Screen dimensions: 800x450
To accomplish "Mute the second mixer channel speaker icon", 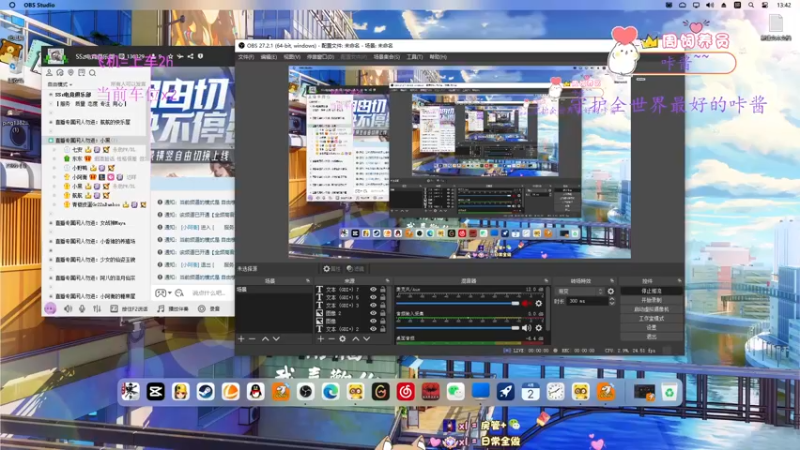I will click(526, 328).
